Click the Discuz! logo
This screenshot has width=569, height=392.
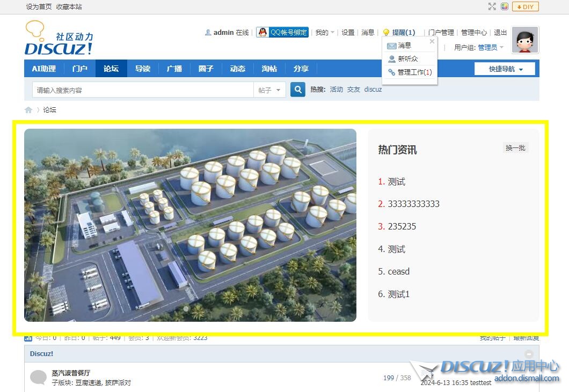(59, 38)
